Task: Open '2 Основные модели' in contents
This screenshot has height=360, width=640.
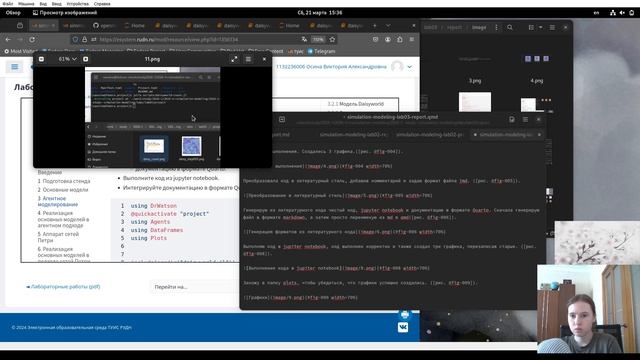Action: pos(63,190)
